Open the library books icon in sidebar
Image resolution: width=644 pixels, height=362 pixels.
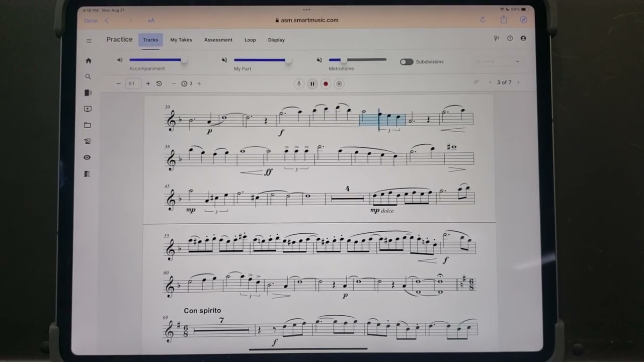pyautogui.click(x=88, y=93)
